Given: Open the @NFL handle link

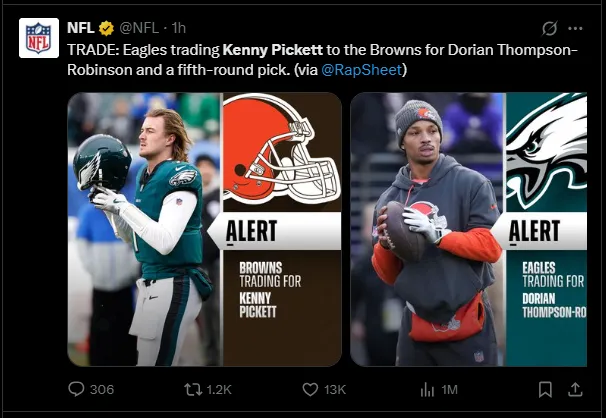Looking at the screenshot, I should pos(141,27).
